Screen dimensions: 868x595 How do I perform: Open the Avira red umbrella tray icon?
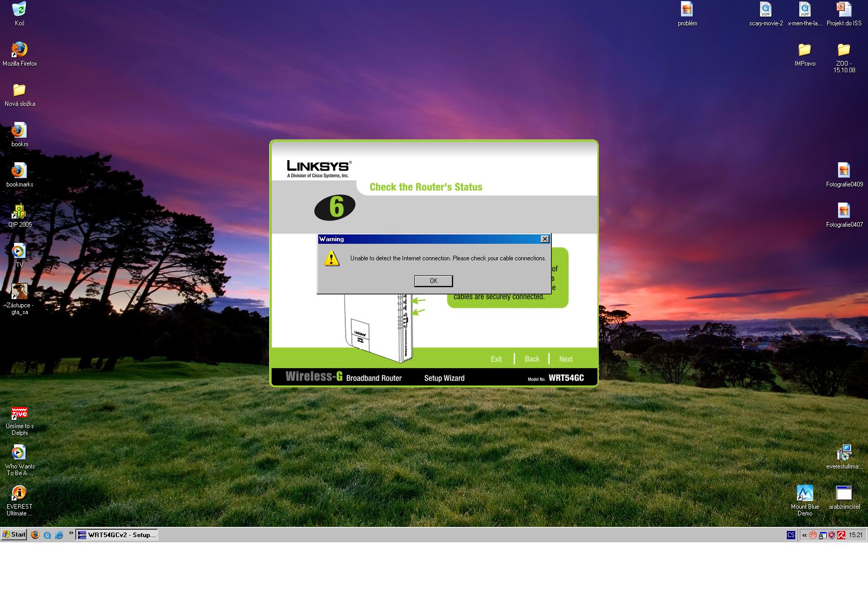click(841, 535)
